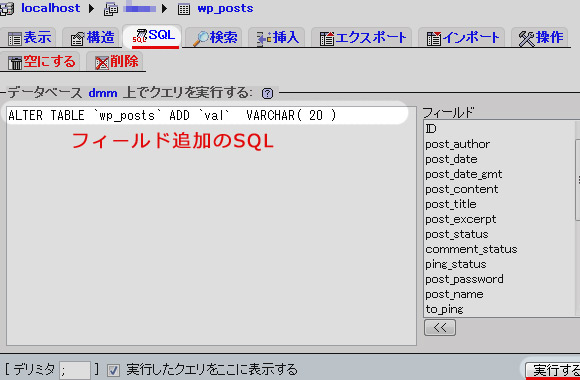Viewport: 580px width, 380px height.
Task: Open the エクスポート tab
Action: point(361,38)
